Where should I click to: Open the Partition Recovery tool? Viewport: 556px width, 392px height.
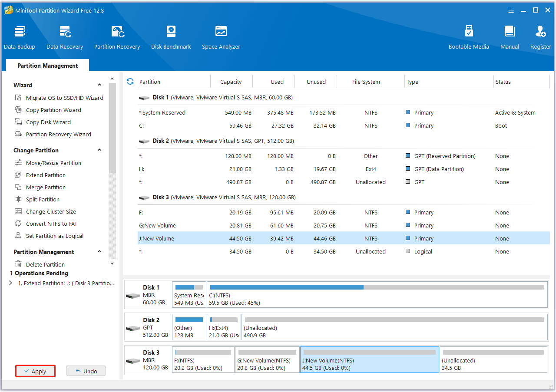pos(117,38)
